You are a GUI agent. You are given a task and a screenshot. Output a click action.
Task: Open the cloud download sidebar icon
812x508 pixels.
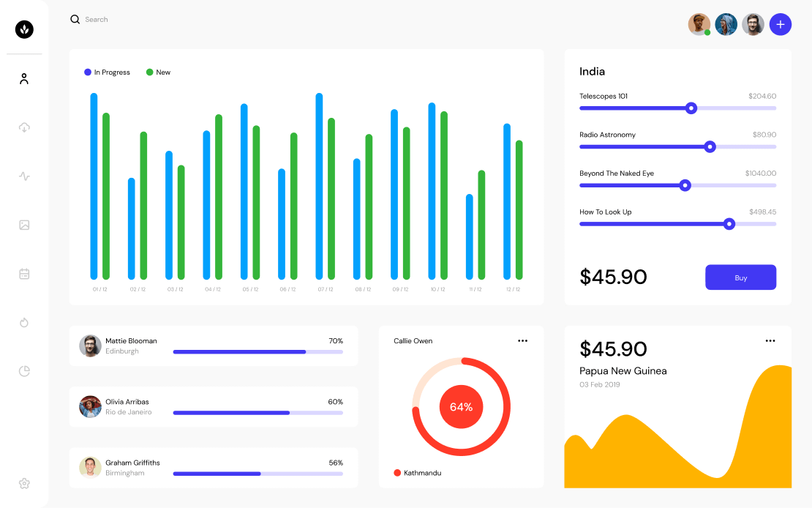24,127
